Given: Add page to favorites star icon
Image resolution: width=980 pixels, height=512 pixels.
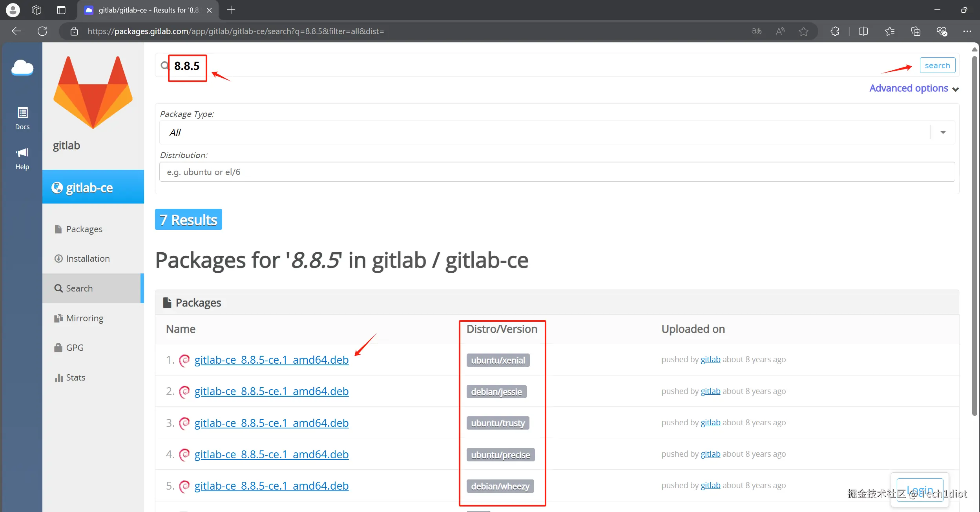Looking at the screenshot, I should [803, 31].
